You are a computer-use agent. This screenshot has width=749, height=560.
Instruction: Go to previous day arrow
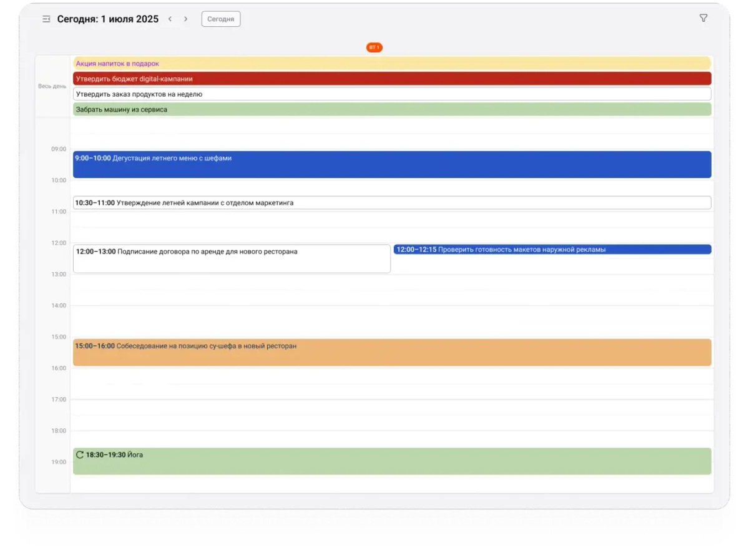tap(170, 19)
